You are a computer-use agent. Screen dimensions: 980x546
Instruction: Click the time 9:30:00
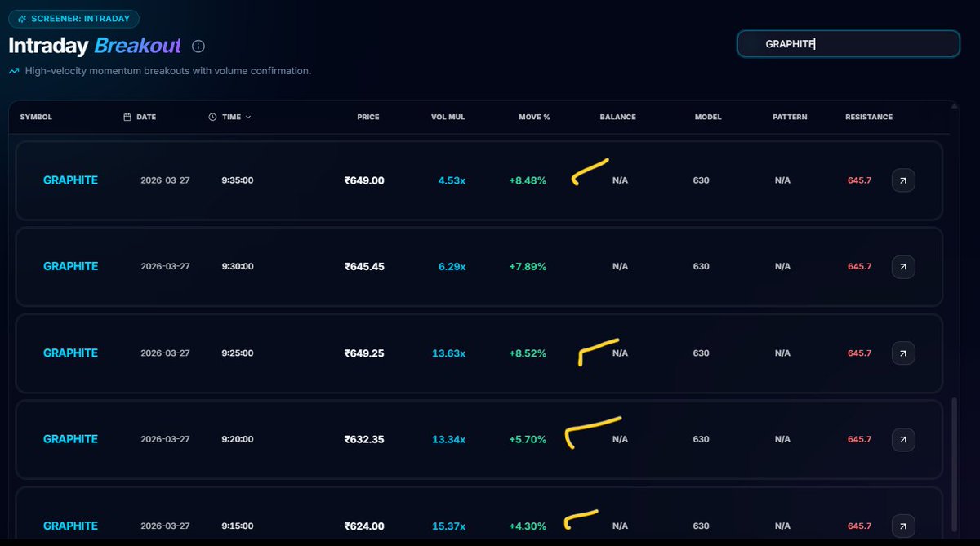(x=238, y=267)
